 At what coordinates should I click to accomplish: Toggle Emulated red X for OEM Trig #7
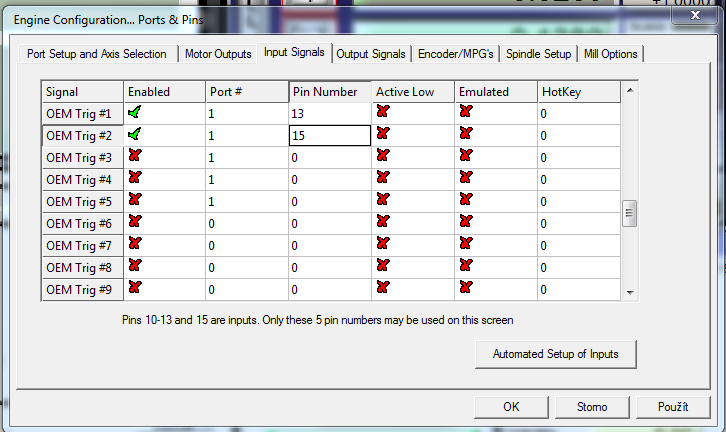(465, 244)
